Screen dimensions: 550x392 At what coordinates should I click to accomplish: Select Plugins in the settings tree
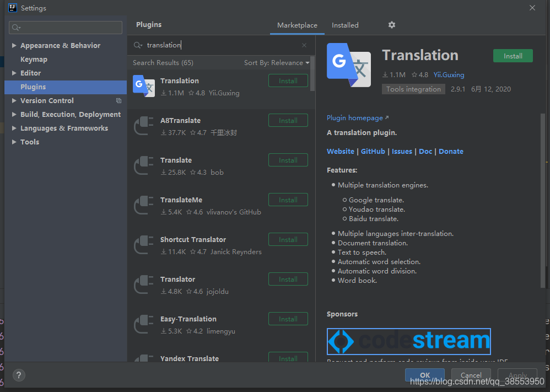click(x=66, y=87)
